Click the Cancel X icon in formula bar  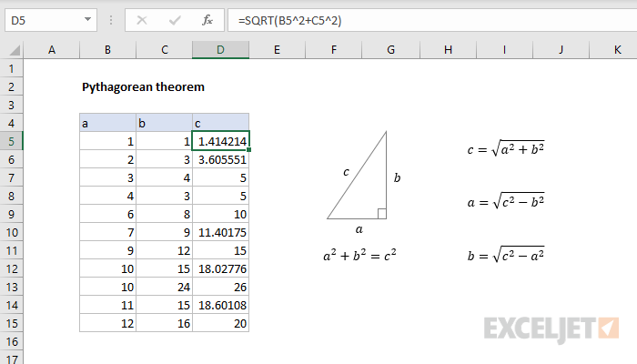click(x=143, y=19)
